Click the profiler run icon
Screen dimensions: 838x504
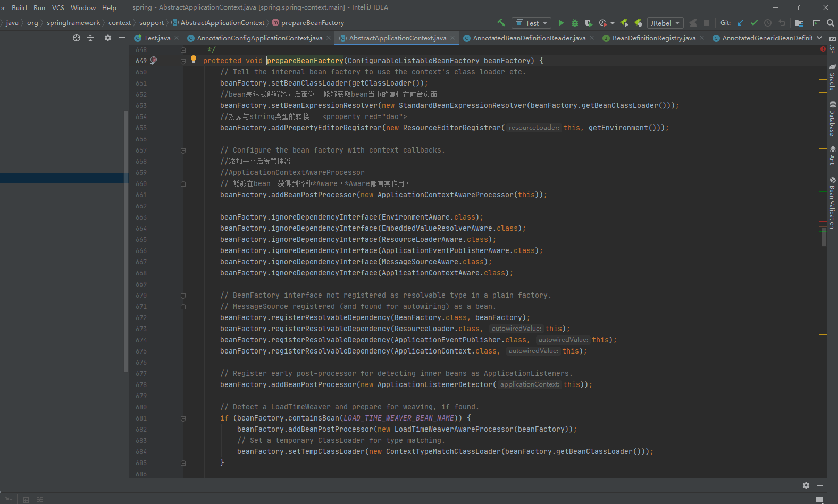pos(602,23)
